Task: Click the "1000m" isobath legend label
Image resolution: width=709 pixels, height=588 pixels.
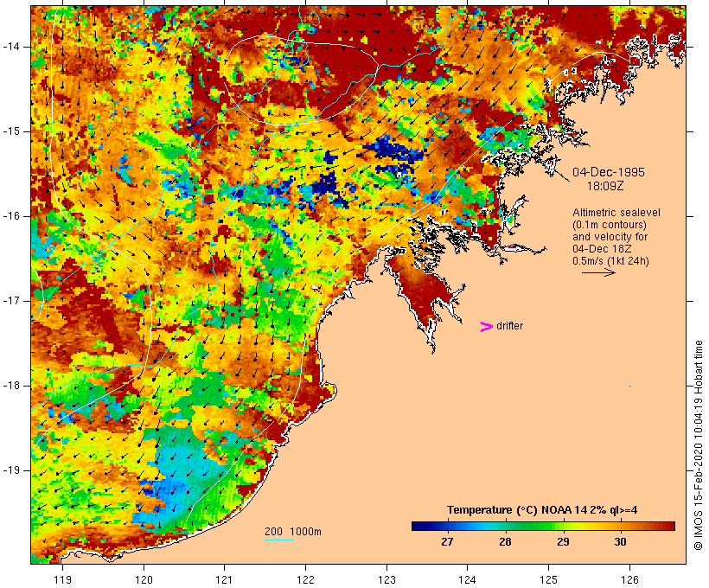Action: [x=306, y=532]
